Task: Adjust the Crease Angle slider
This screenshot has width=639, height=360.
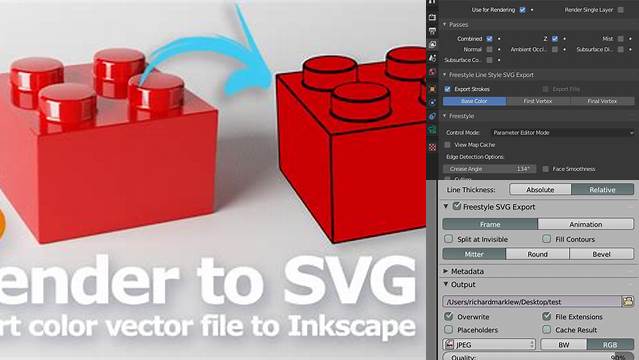Action: (489, 169)
